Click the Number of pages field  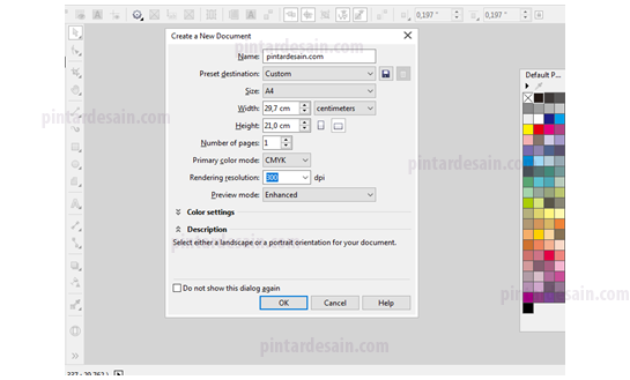[272, 143]
